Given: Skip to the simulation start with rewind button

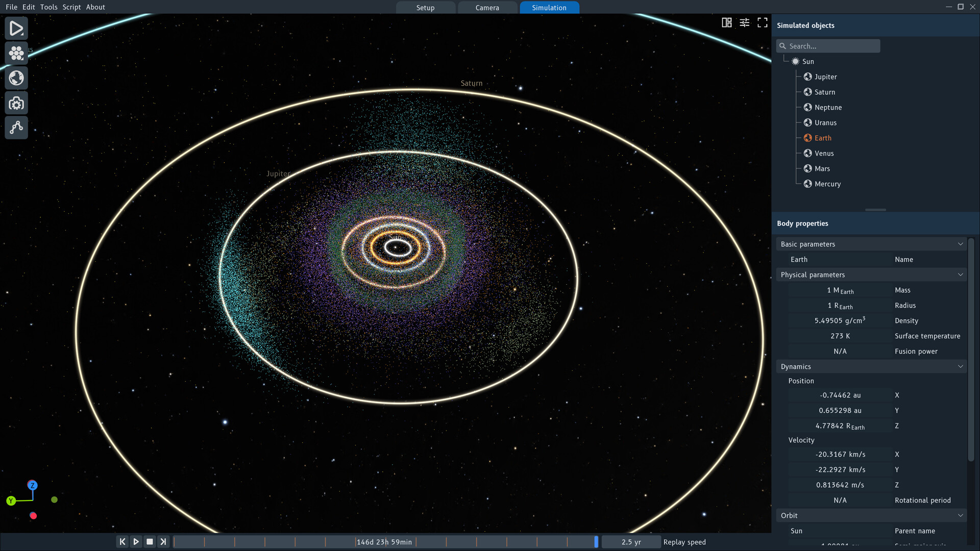Looking at the screenshot, I should (122, 541).
